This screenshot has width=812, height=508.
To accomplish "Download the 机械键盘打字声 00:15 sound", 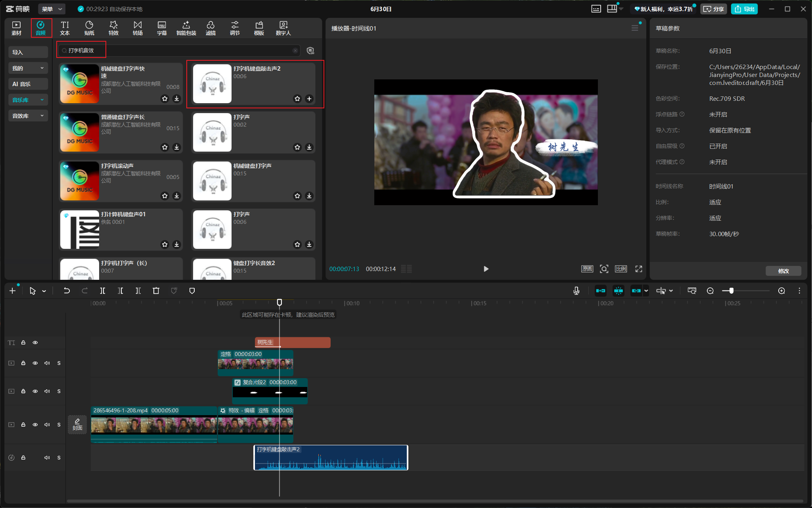I will pos(309,196).
